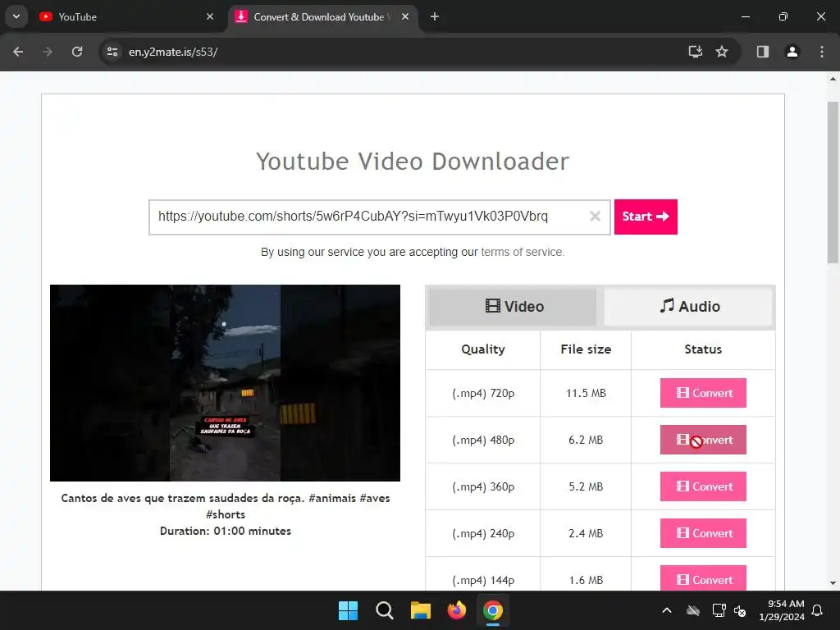Open the Chrome profile menu

coord(792,52)
